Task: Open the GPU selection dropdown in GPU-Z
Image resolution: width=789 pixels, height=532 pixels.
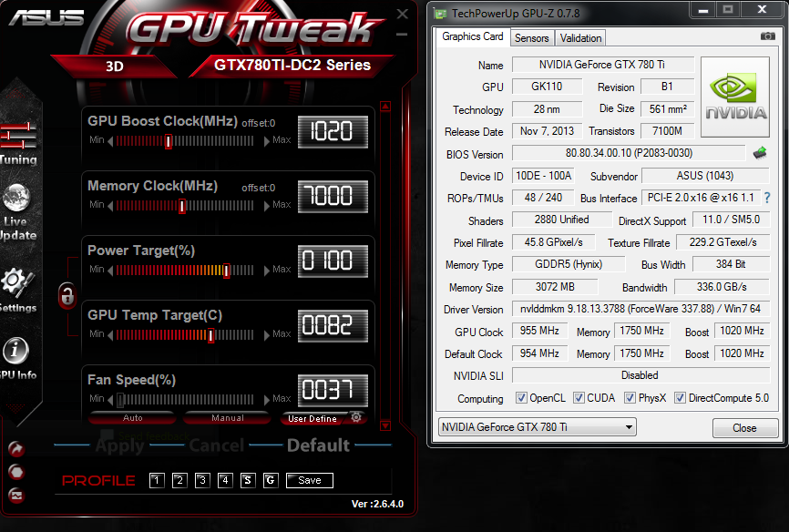Action: coord(538,427)
